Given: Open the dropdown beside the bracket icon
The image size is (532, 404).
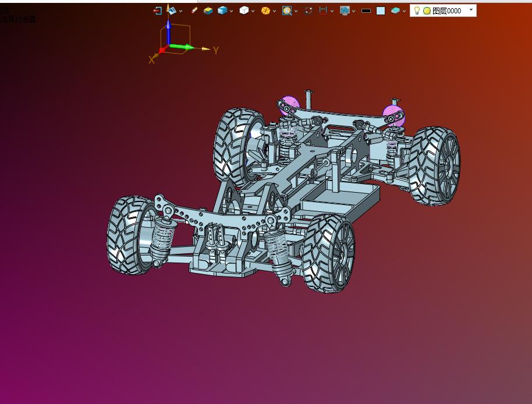Looking at the screenshot, I should tap(332, 11).
